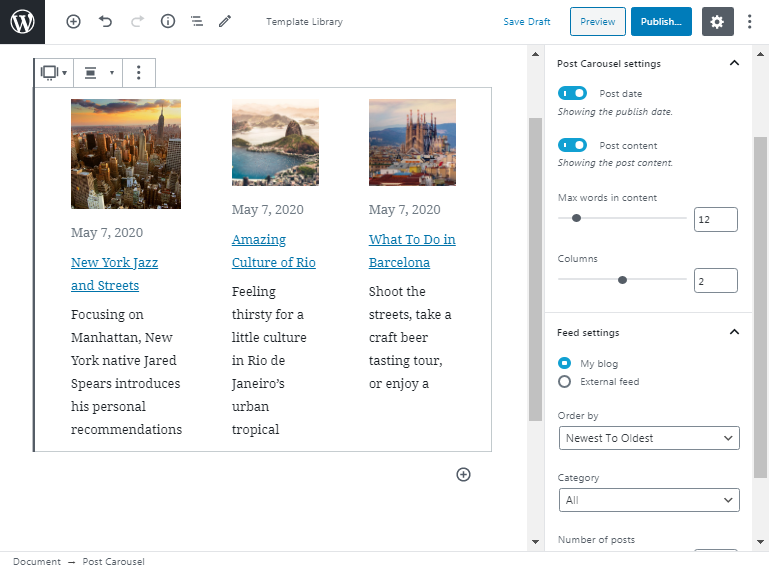This screenshot has width=769, height=570.
Task: Open block more options dots
Action: coord(139,73)
